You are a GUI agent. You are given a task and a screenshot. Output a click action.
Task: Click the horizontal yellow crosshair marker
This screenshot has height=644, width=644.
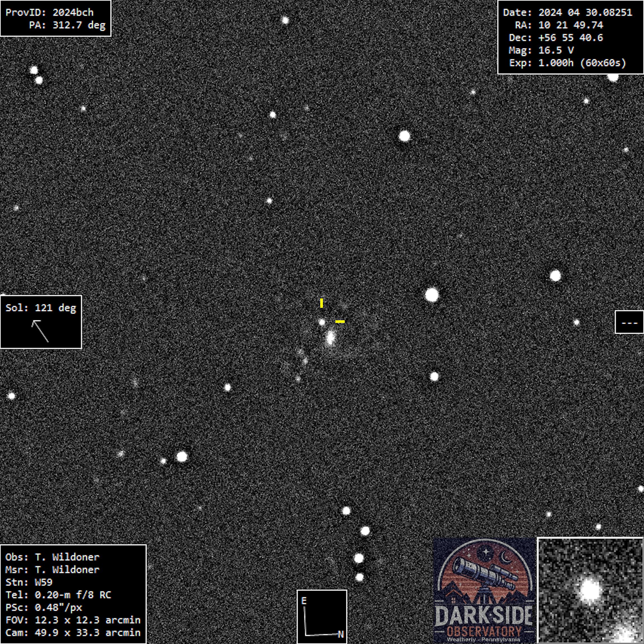[340, 322]
